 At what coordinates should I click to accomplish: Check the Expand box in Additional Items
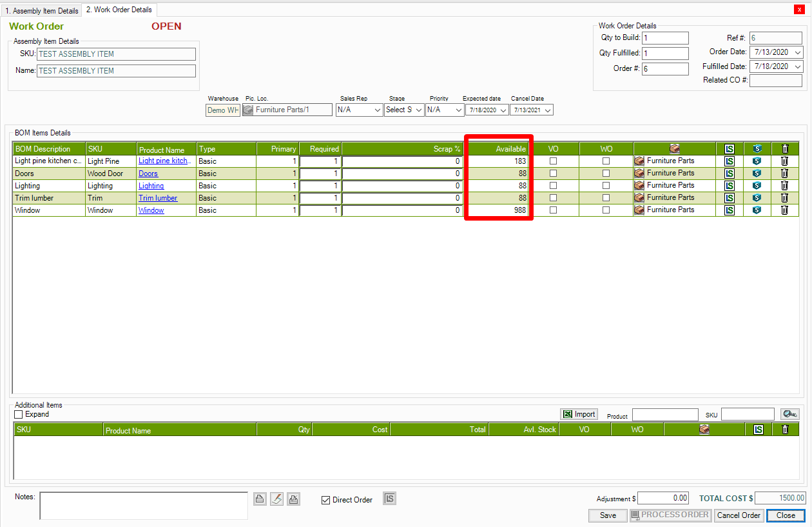point(19,414)
